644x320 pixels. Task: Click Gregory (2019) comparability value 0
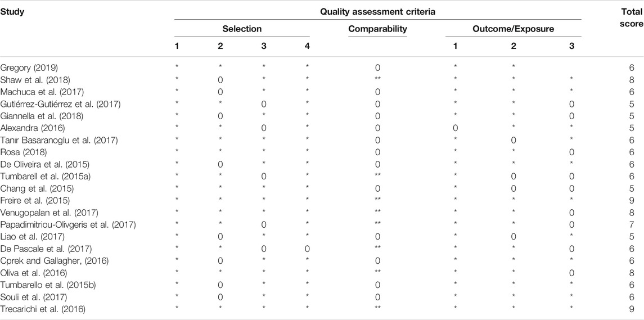pos(377,68)
